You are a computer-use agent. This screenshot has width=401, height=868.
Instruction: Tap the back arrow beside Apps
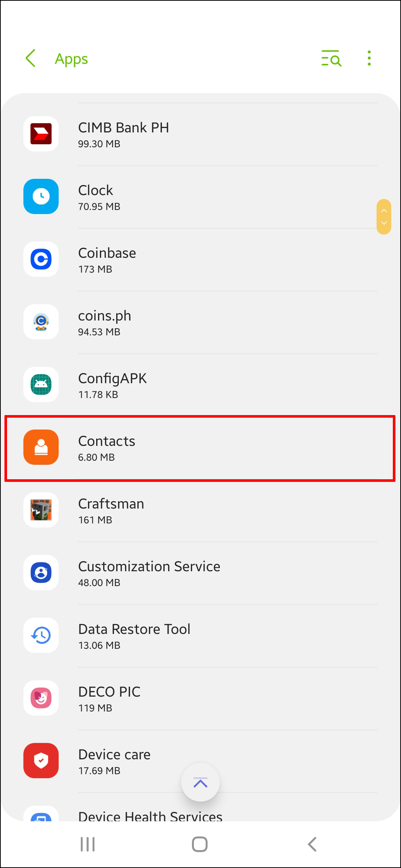[x=31, y=59]
